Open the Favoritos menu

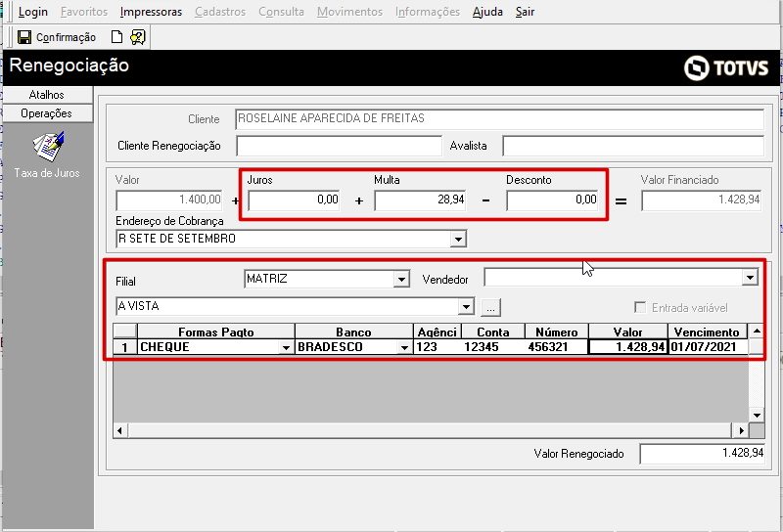click(x=84, y=12)
